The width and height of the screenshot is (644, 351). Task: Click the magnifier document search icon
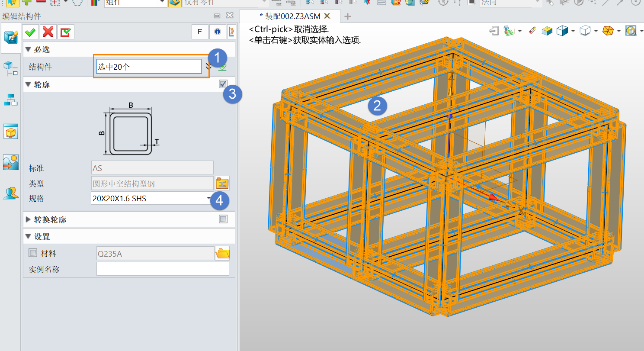631,31
